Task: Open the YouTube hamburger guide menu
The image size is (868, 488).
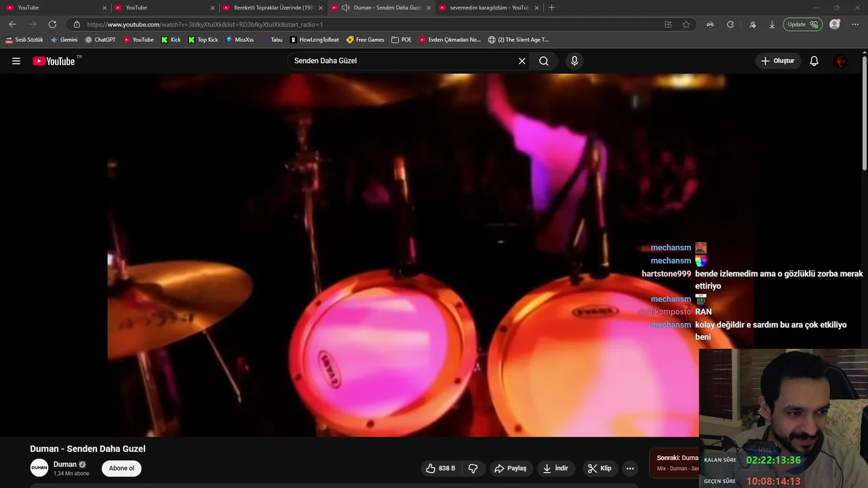Action: point(16,61)
